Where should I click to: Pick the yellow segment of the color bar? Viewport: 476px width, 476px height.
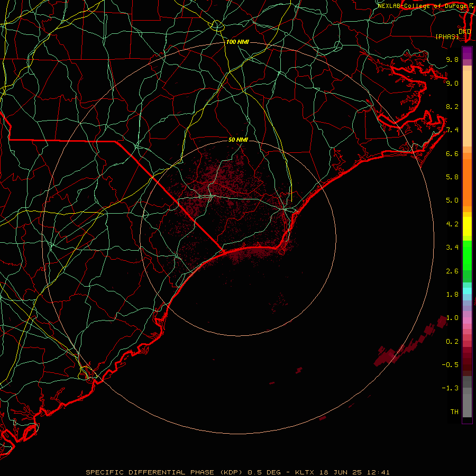467,226
